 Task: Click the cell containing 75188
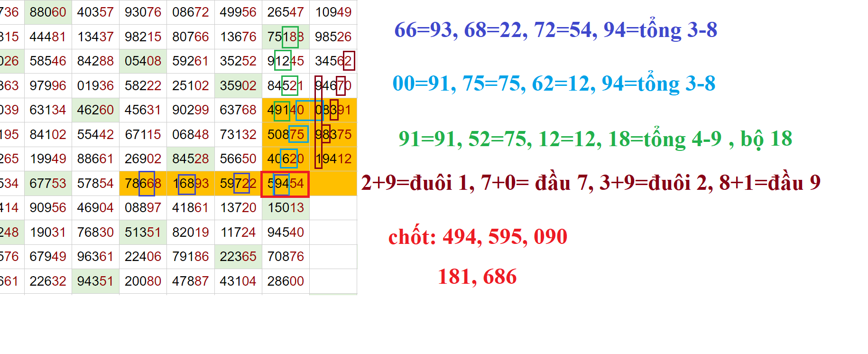[285, 37]
